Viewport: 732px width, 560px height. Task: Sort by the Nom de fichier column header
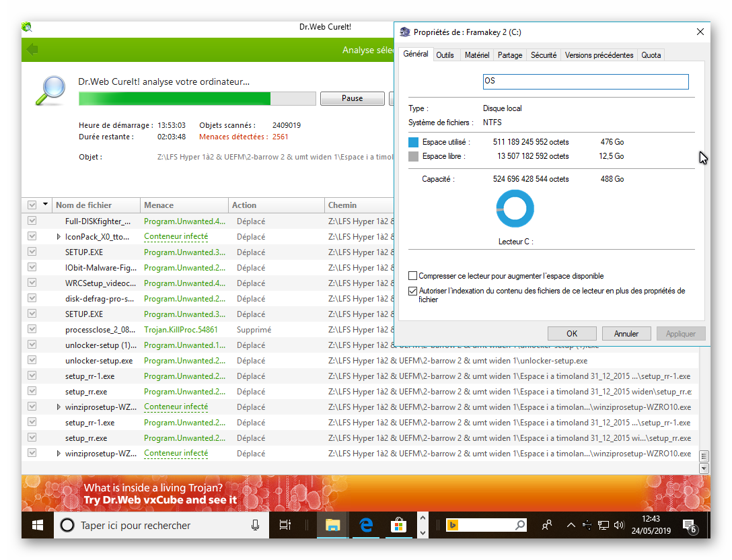point(96,205)
